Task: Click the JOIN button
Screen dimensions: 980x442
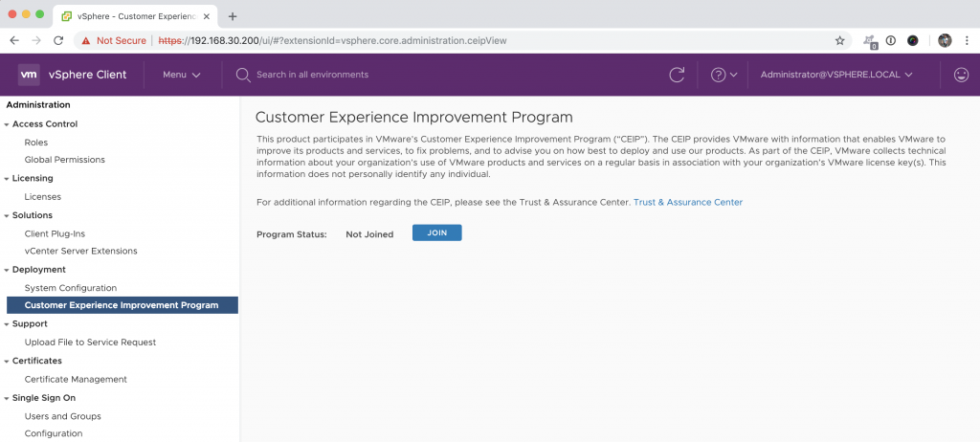Action: point(436,232)
